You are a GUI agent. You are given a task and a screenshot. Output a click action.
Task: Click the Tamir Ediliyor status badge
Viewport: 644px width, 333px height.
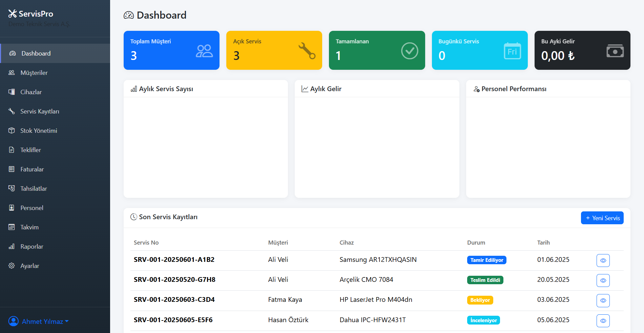pos(486,260)
